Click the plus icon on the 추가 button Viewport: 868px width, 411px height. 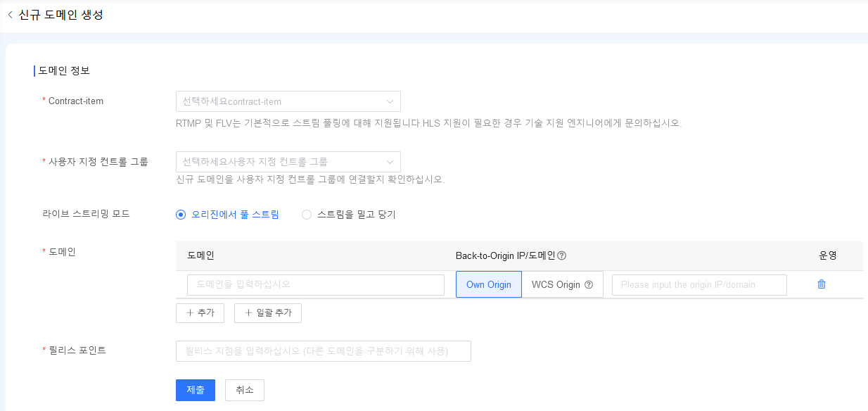coord(190,312)
